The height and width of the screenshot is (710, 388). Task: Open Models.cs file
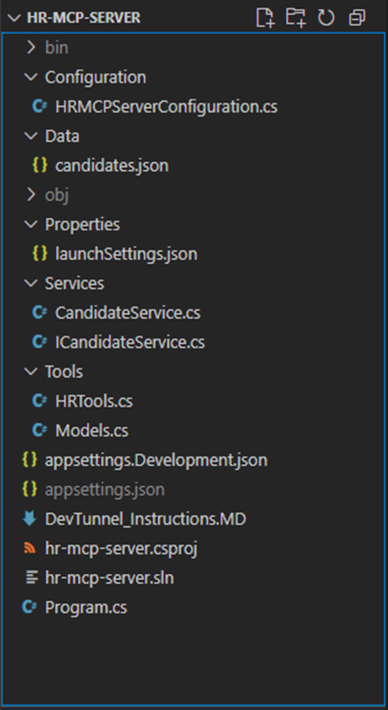tap(91, 431)
